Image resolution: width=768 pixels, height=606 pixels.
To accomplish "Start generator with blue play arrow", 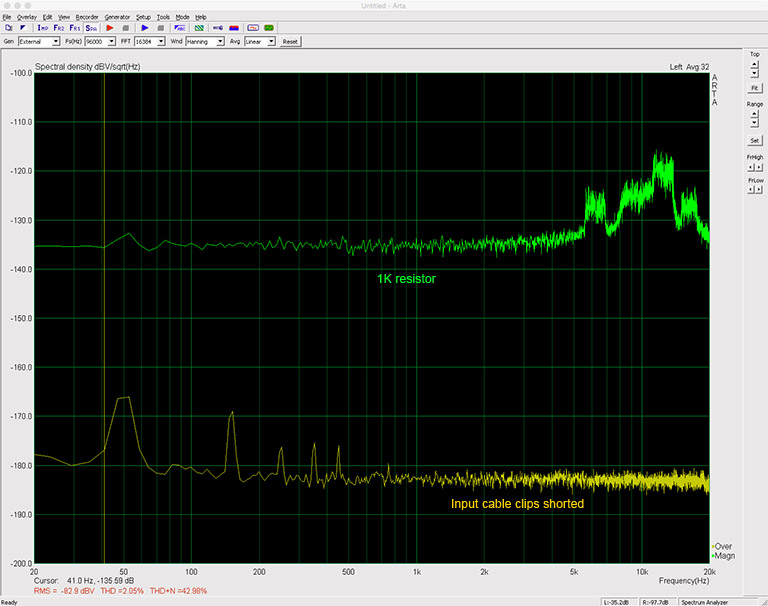I will click(145, 28).
